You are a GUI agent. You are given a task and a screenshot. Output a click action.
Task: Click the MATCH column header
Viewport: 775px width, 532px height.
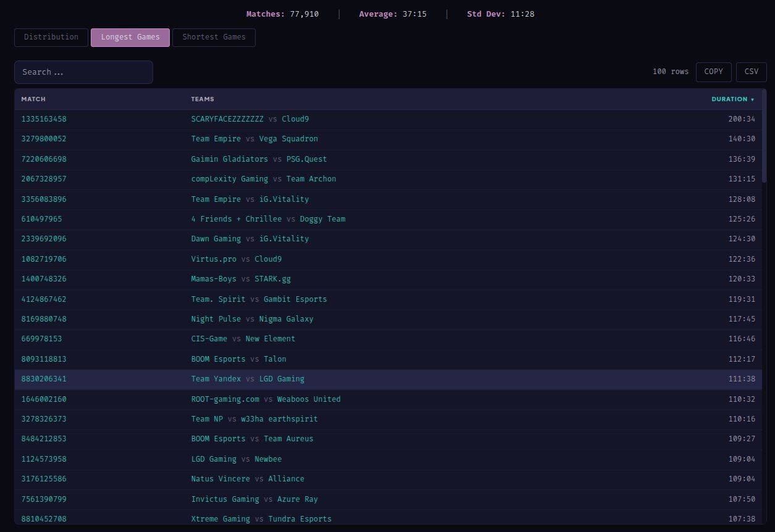[33, 99]
